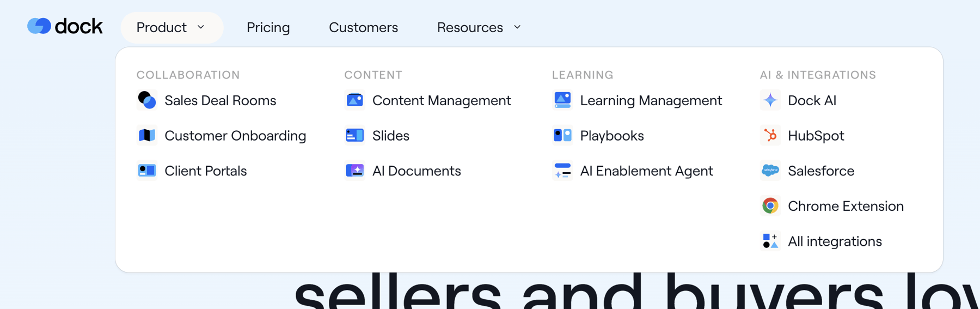Screen dimensions: 980x309
Task: View All integrations link
Action: [x=835, y=241]
